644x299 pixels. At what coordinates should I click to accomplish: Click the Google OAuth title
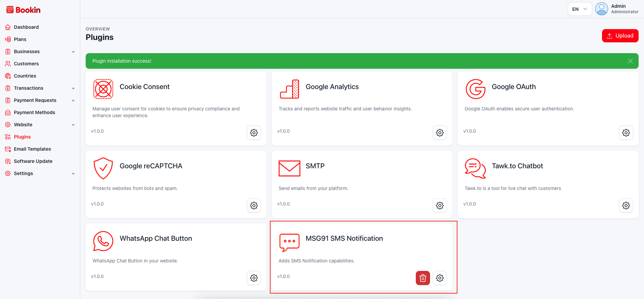[x=514, y=87]
